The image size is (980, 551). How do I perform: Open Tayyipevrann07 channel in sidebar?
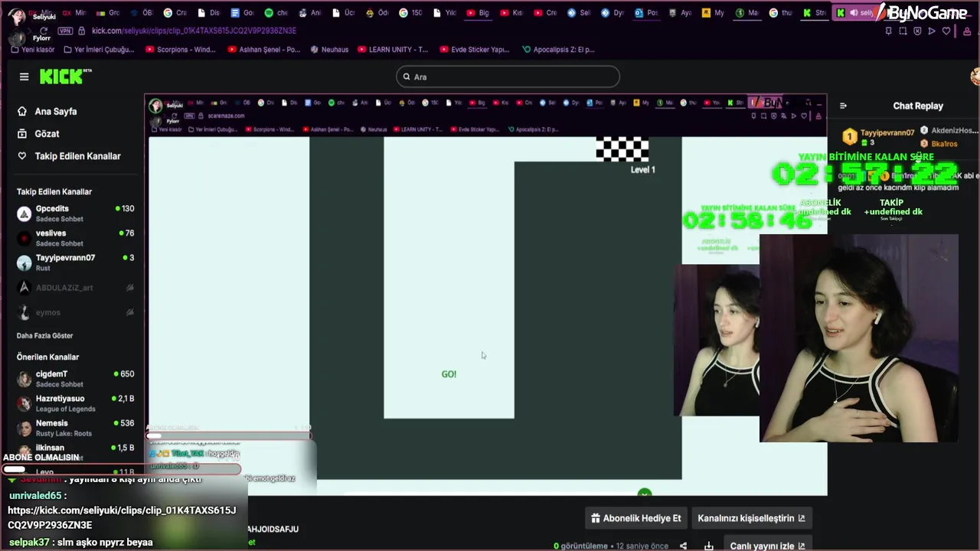[x=75, y=262]
